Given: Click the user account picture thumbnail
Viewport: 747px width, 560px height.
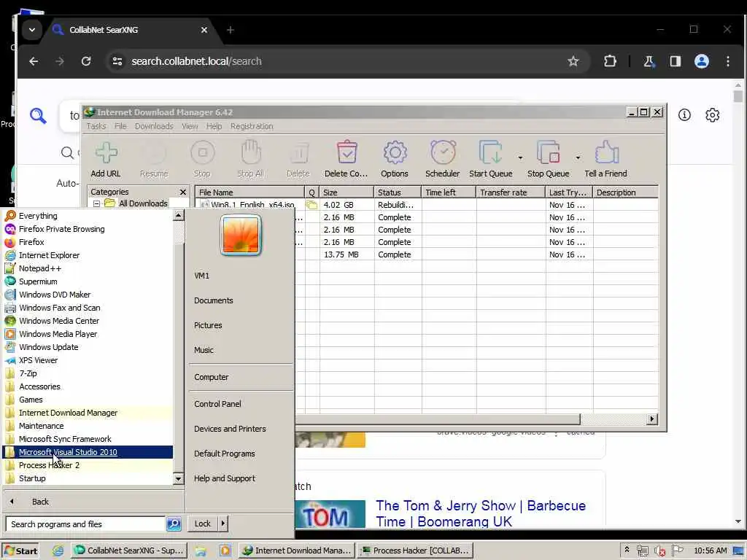Looking at the screenshot, I should click(241, 235).
